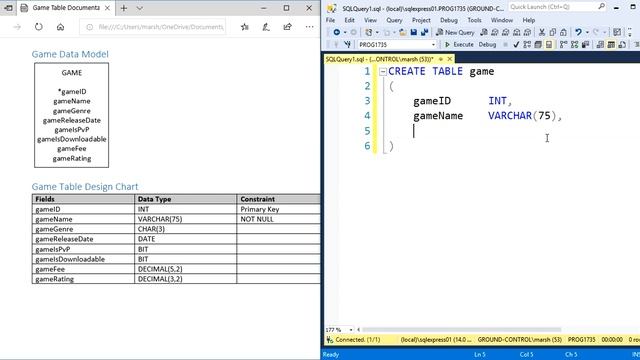Click the Open File folder icon in SSMS
Viewport: 640px width, 360px height.
click(402, 32)
